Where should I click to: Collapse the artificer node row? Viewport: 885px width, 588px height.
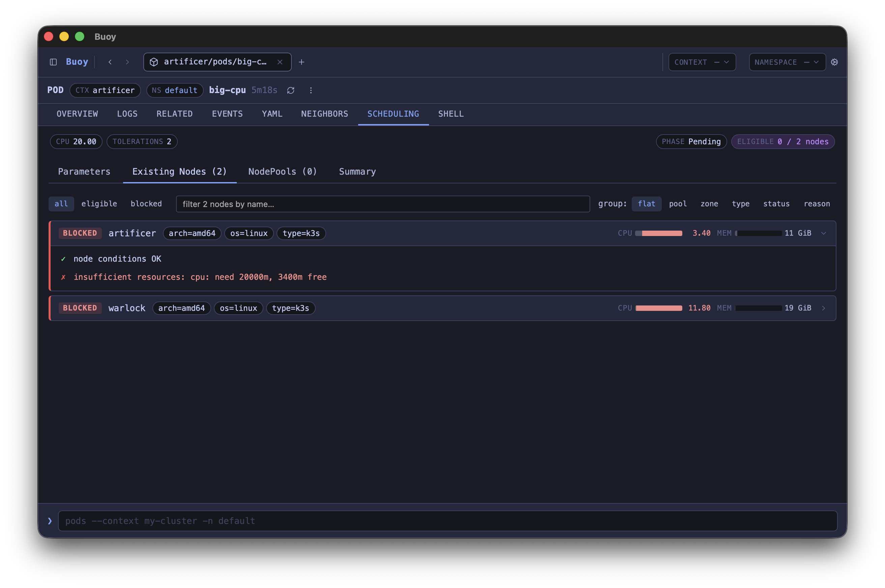[824, 233]
